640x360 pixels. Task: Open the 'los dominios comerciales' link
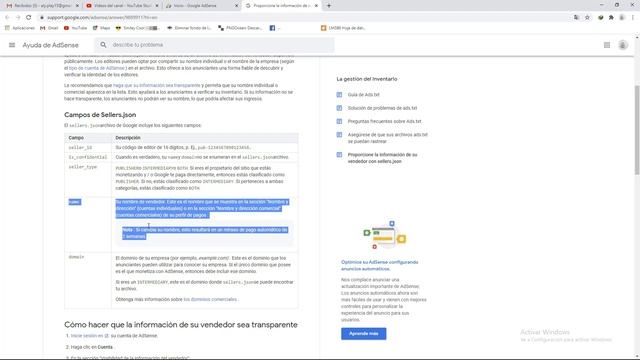coord(210,299)
